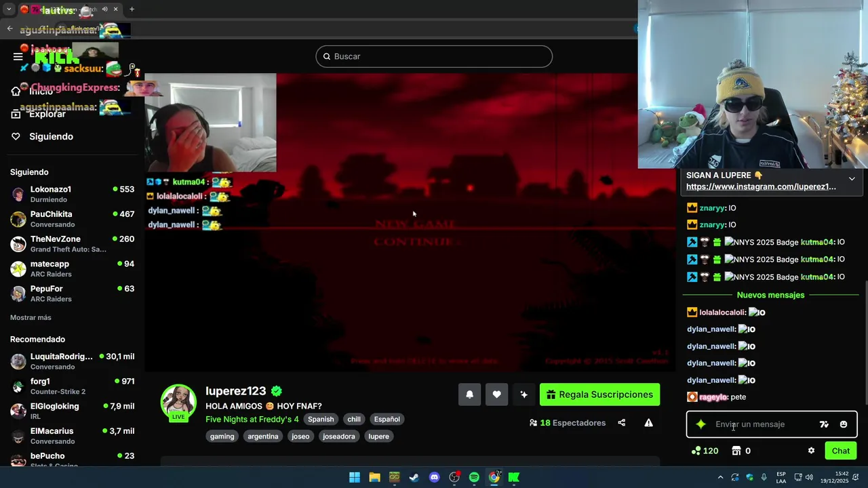Viewport: 868px width, 488px height.
Task: Send message with the Chat button
Action: (841, 451)
